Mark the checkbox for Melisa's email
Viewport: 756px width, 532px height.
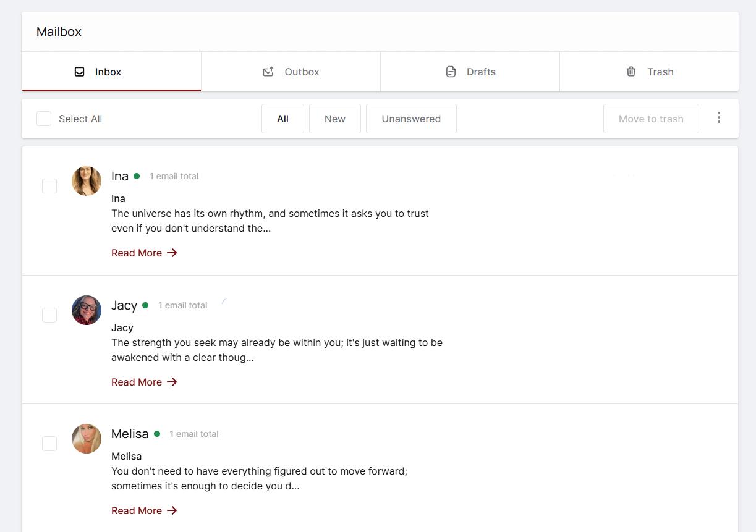(49, 444)
